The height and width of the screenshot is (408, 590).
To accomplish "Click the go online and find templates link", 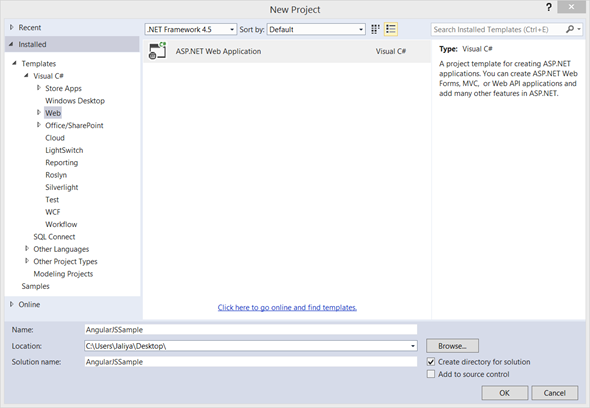I will [x=287, y=308].
